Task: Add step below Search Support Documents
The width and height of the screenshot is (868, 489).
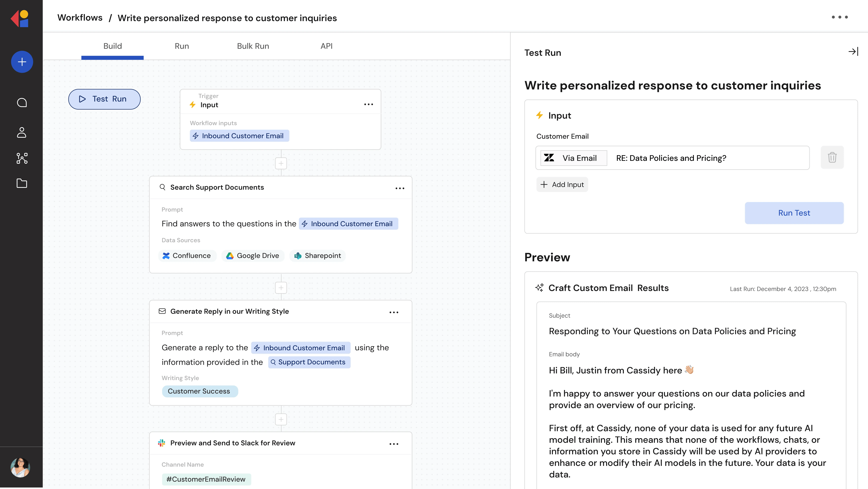Action: pos(281,288)
